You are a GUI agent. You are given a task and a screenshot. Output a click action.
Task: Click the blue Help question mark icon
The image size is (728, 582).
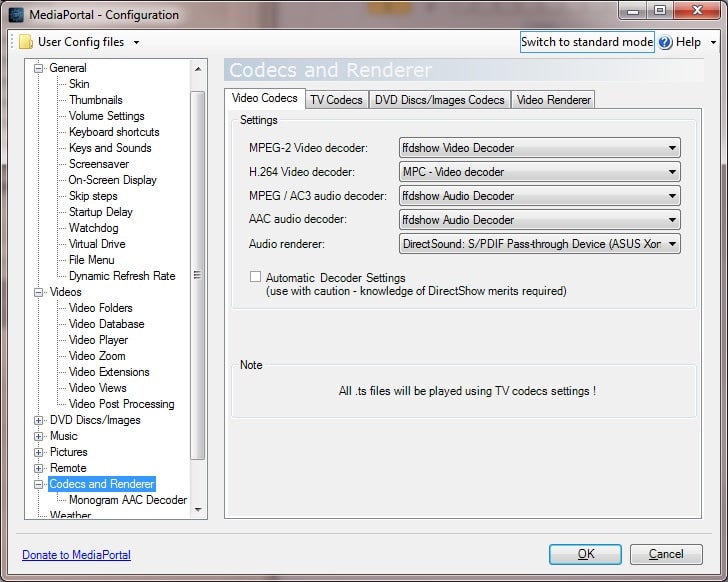coord(665,42)
